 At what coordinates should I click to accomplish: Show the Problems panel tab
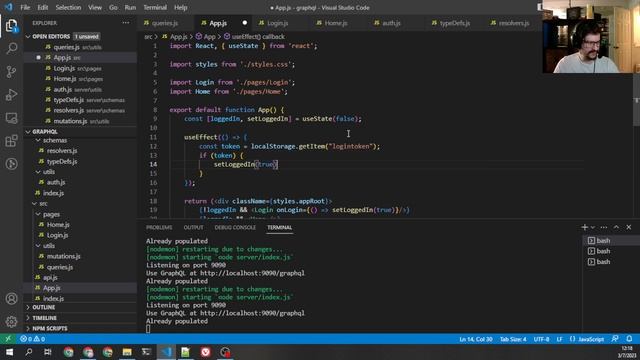tap(159, 227)
